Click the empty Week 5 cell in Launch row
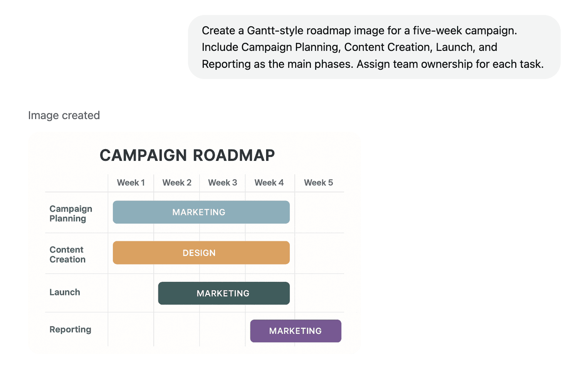 click(x=319, y=293)
